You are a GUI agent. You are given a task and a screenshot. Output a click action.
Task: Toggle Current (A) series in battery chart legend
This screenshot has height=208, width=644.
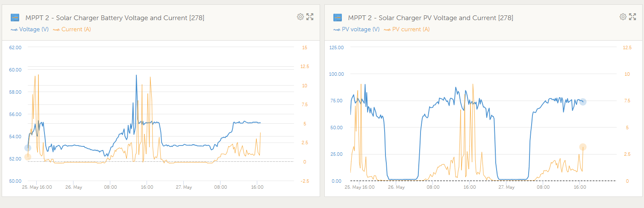(72, 30)
